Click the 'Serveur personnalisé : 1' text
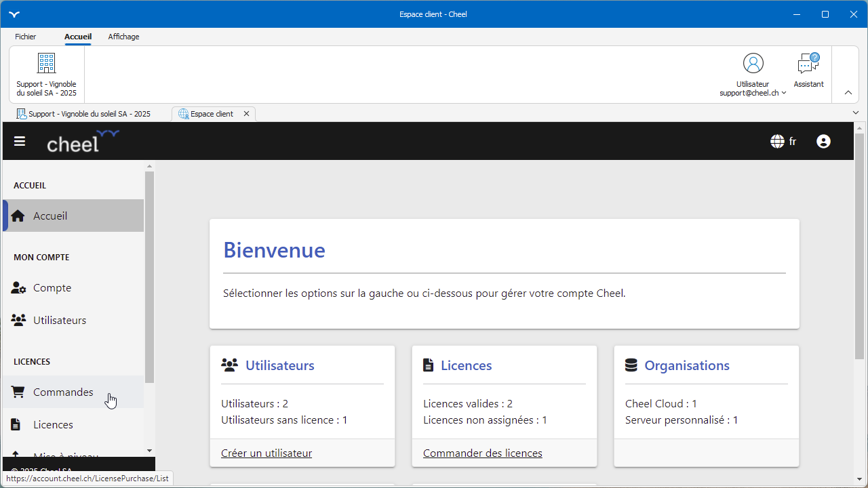Viewport: 868px width, 488px height. click(682, 420)
